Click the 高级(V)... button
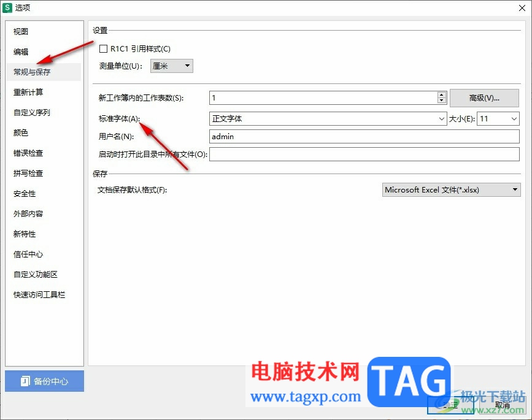 pyautogui.click(x=484, y=98)
